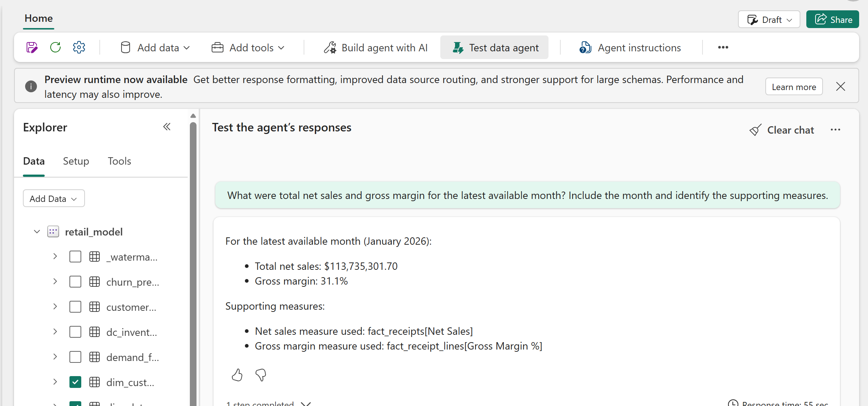
Task: Open the Add data dropdown in toolbar
Action: pos(155,48)
